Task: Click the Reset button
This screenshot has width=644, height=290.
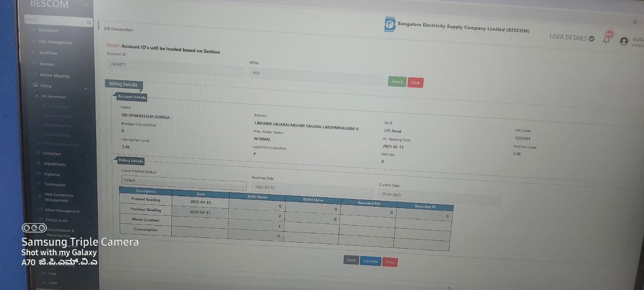Action: tap(351, 260)
